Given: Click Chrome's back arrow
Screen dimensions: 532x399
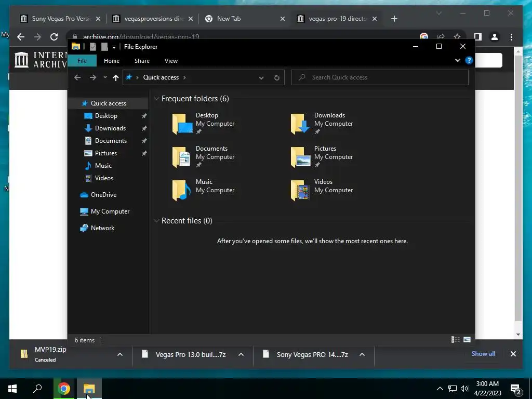Looking at the screenshot, I should (21, 37).
